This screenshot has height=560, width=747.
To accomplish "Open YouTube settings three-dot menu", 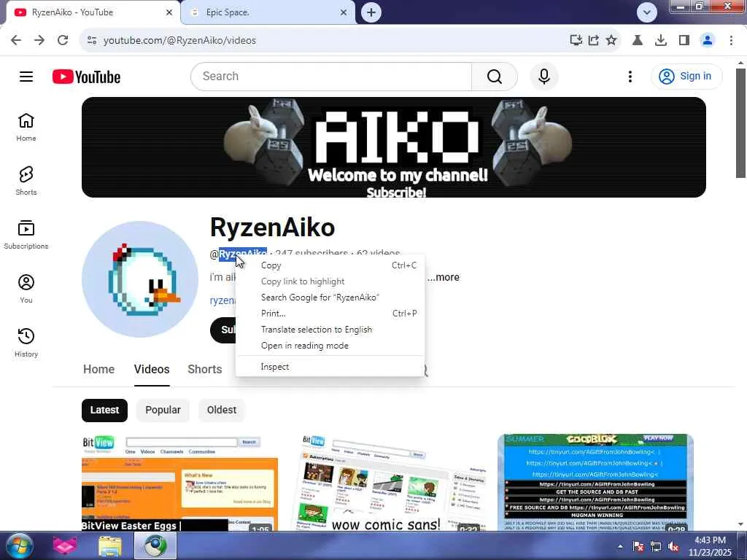I will [x=630, y=77].
